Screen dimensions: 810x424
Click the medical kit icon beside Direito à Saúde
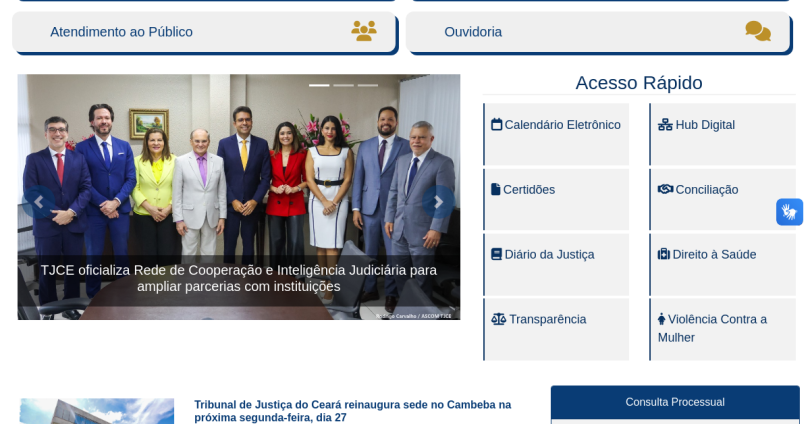click(x=663, y=254)
